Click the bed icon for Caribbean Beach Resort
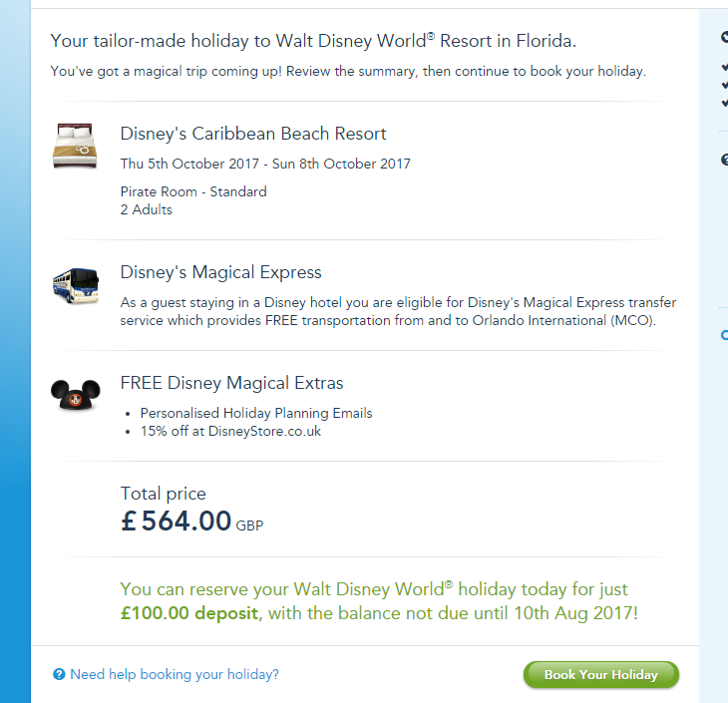The height and width of the screenshot is (703, 728). (76, 146)
